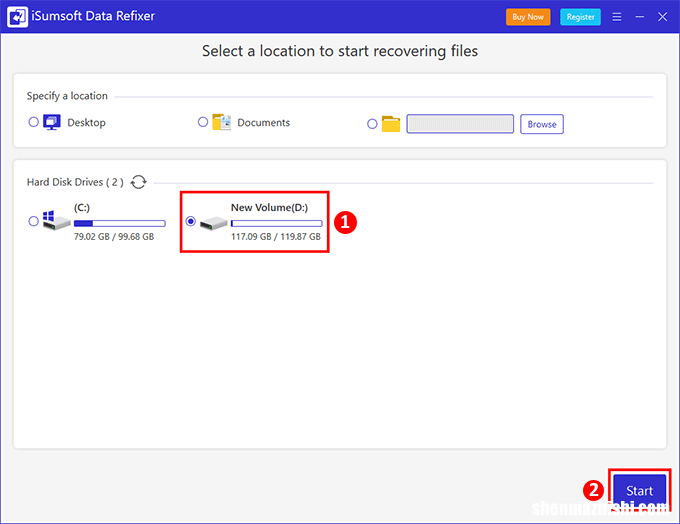680x524 pixels.
Task: Choose the C: drive radio button
Action: click(x=34, y=221)
